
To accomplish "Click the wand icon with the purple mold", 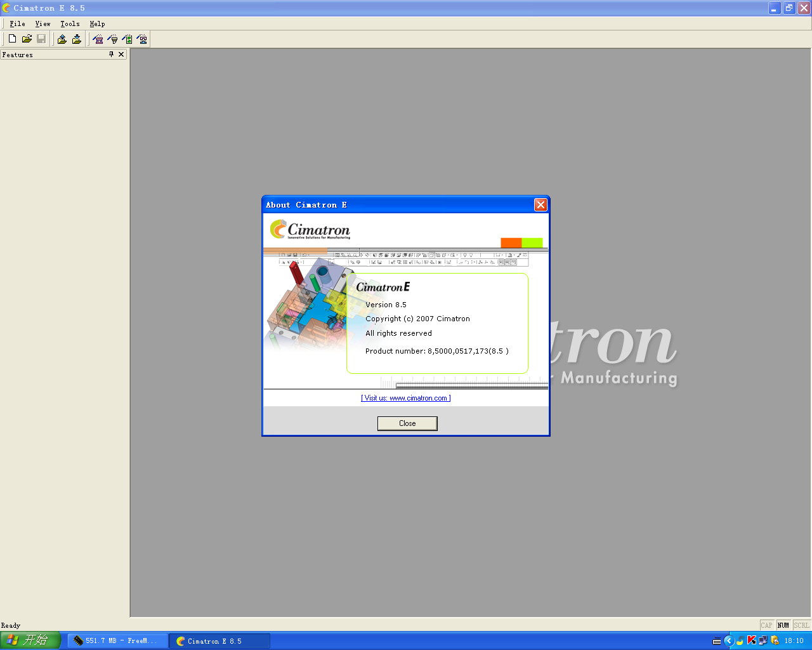I will [x=98, y=39].
